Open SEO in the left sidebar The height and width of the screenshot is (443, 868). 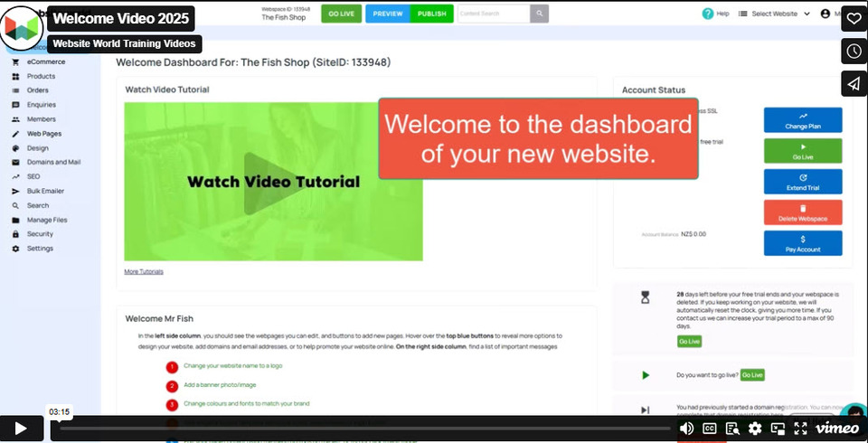point(33,177)
